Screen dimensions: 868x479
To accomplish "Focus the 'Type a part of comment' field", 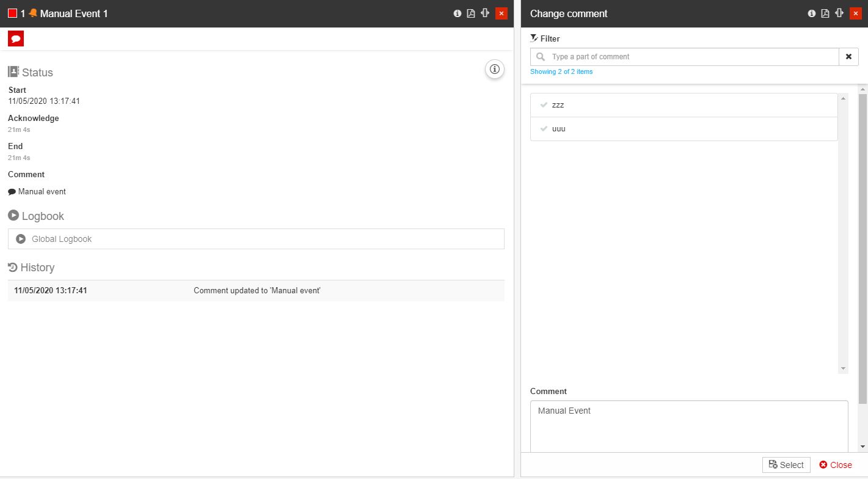I will (x=690, y=57).
